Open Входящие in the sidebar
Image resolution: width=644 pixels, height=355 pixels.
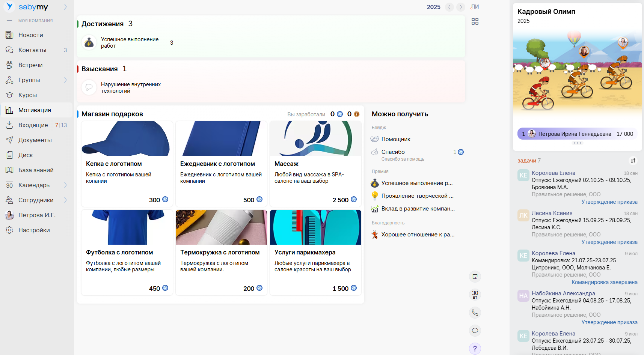[x=33, y=125]
